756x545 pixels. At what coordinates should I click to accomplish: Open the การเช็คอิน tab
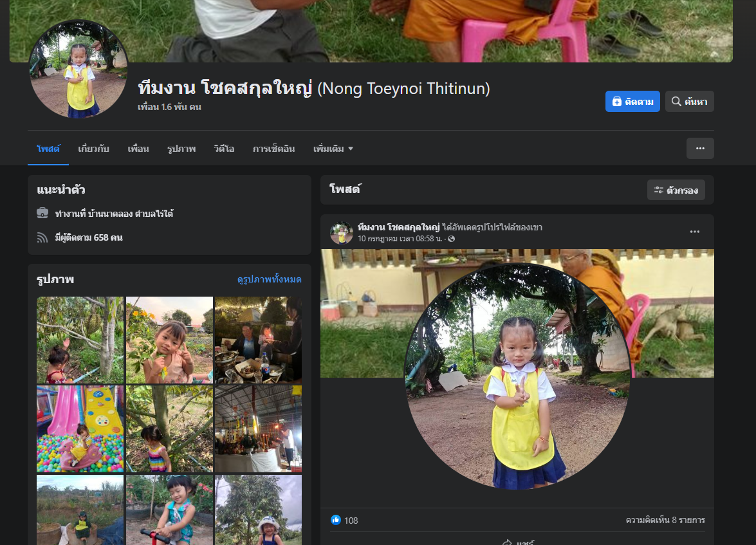click(x=273, y=149)
